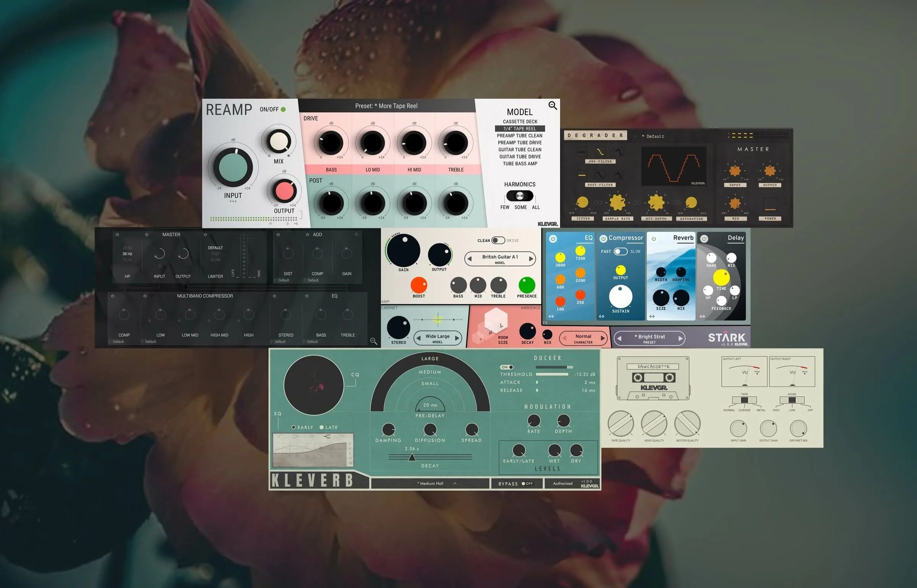Go to previous cabinet model before Wide Large
The image size is (917, 588).
[x=419, y=338]
